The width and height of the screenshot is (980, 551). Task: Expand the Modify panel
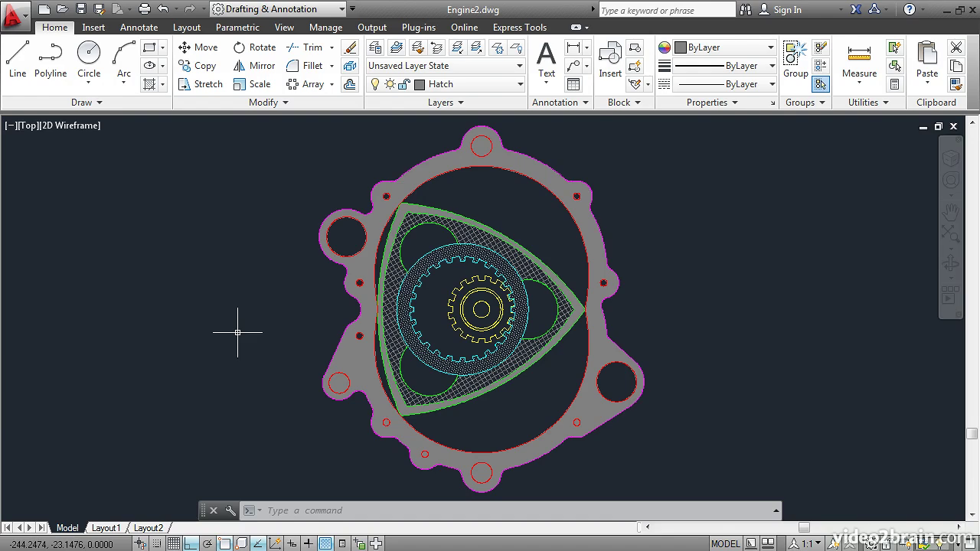click(x=269, y=103)
